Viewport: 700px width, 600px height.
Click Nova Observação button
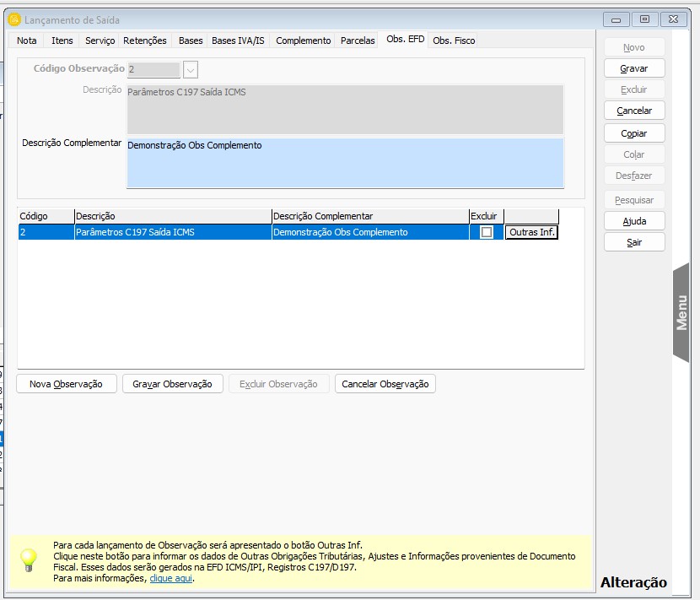67,384
